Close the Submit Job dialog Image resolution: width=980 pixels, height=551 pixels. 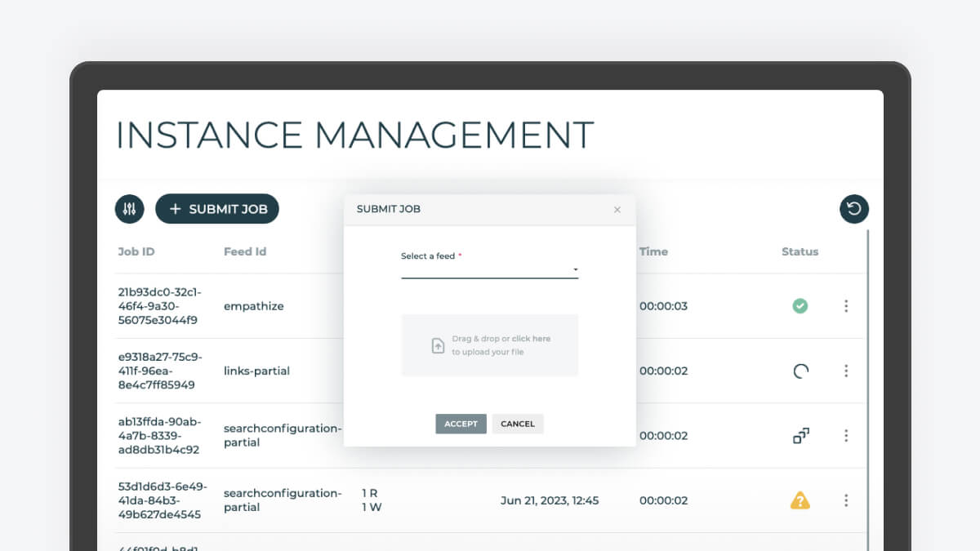click(617, 210)
